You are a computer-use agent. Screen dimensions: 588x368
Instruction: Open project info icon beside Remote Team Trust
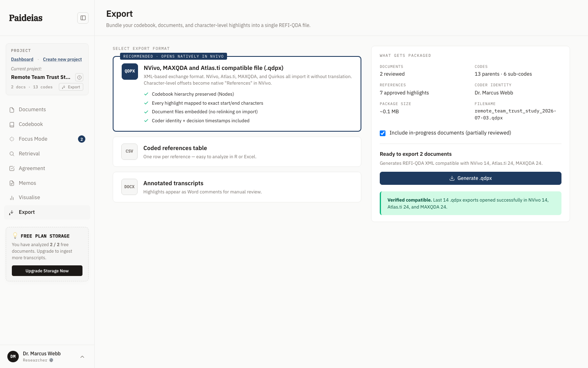coord(80,77)
